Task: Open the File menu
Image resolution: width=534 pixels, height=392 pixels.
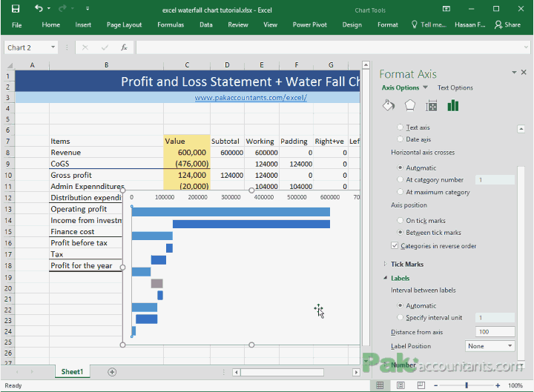Action: [x=16, y=25]
